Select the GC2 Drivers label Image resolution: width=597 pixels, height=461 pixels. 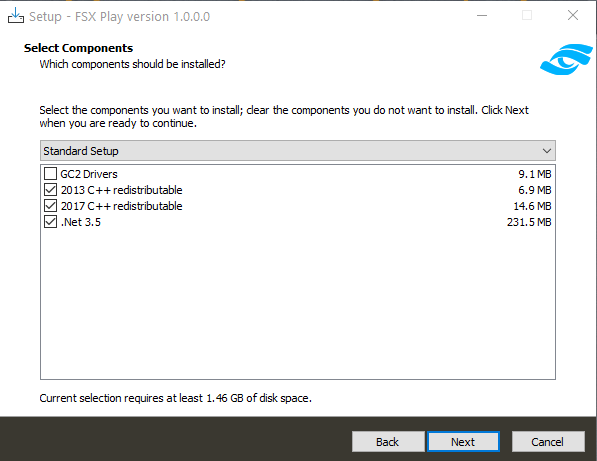(89, 174)
